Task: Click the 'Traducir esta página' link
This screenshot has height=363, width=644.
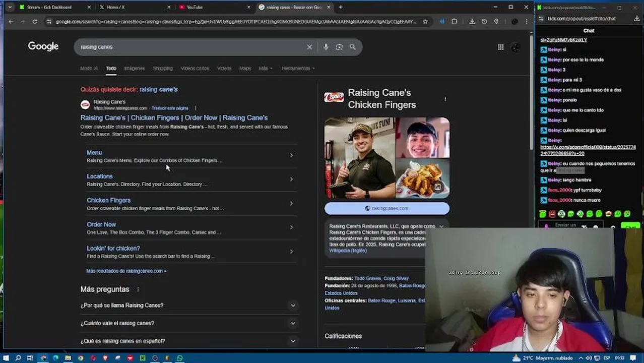Action: [170, 108]
